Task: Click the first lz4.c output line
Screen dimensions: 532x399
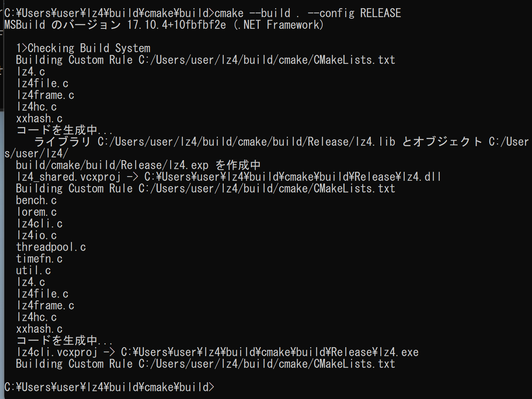Action: [x=31, y=71]
